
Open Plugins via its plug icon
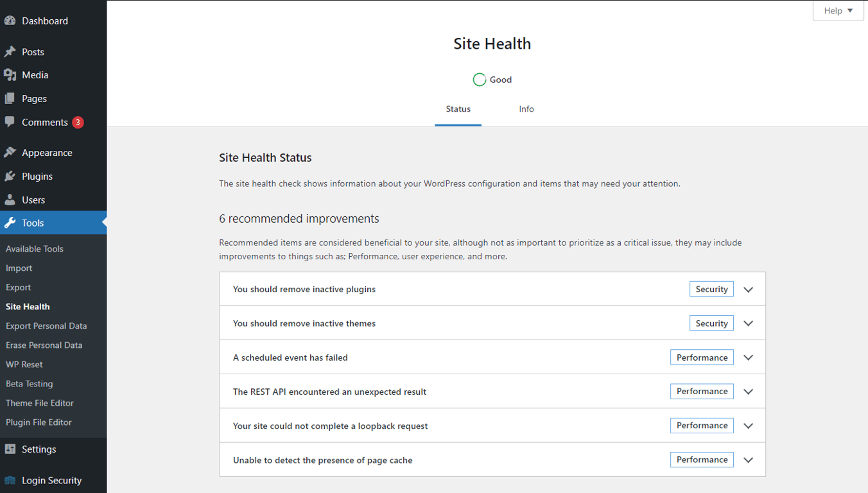(x=10, y=176)
